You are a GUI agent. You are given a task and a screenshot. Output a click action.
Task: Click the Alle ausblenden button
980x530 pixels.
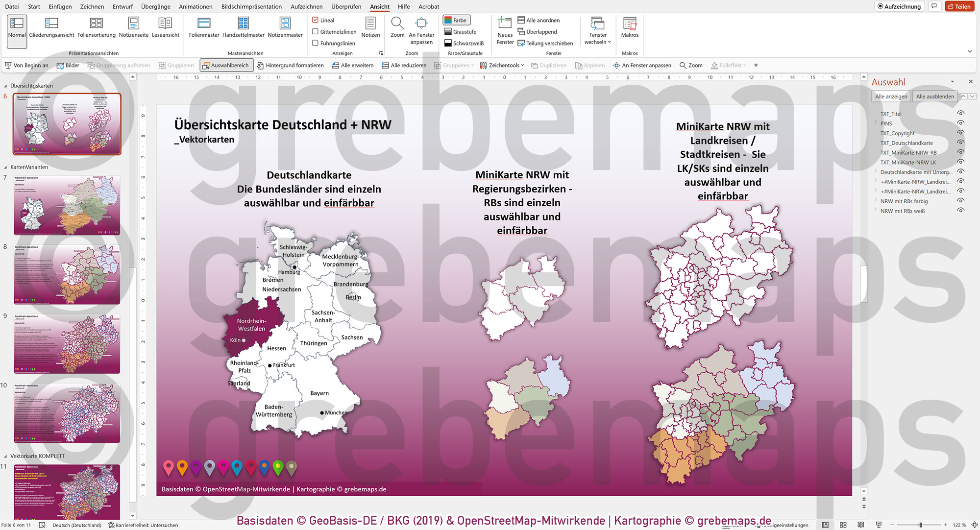(x=935, y=96)
